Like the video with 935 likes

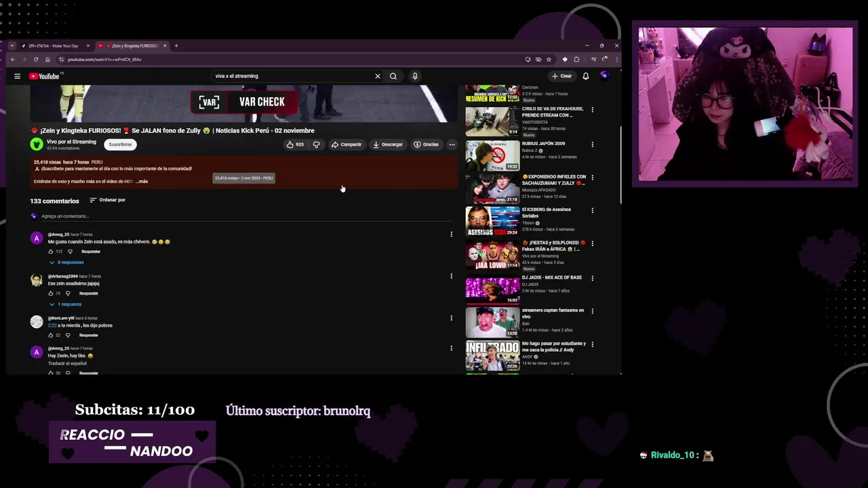pyautogui.click(x=296, y=144)
